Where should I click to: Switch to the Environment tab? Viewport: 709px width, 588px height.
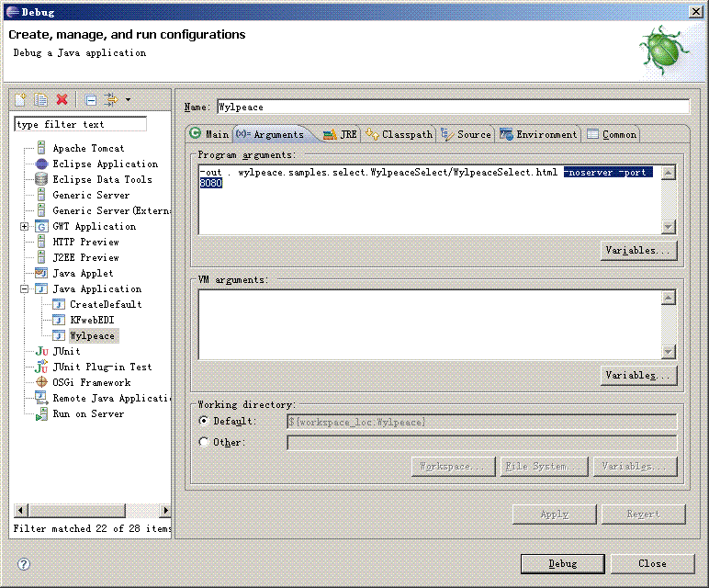click(538, 134)
